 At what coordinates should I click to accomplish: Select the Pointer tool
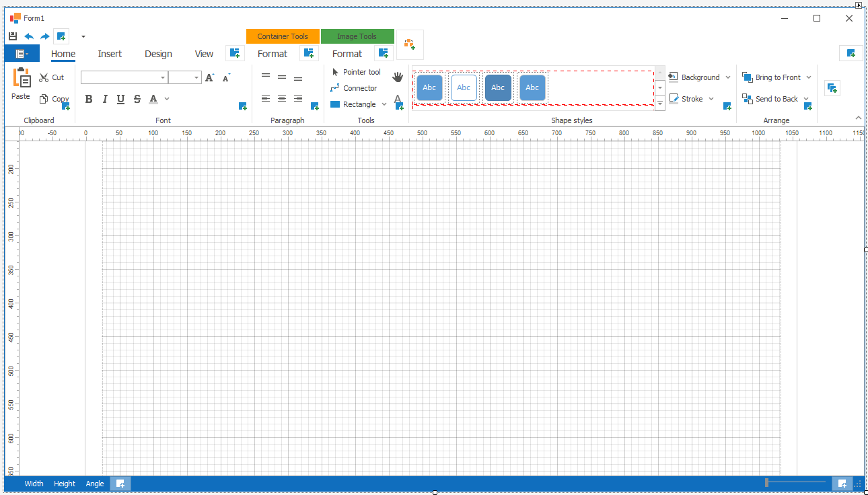356,72
